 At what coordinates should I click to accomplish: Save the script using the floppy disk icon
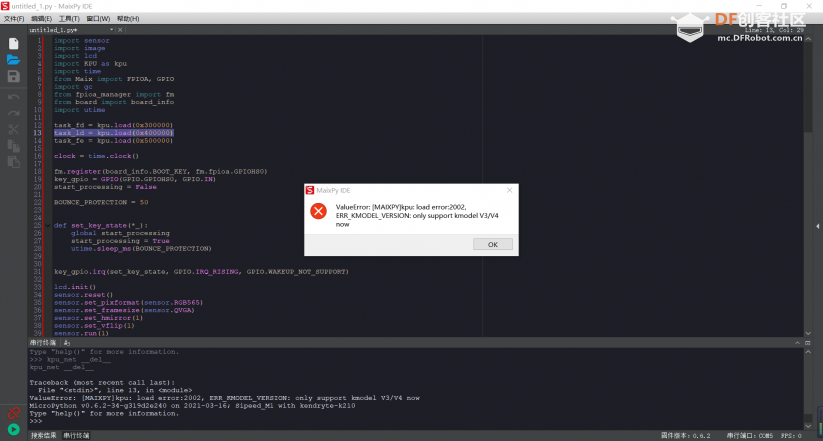[14, 76]
